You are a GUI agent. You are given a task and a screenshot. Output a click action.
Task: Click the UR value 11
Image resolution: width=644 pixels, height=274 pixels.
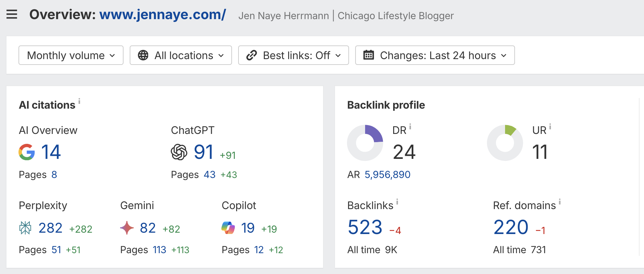540,152
